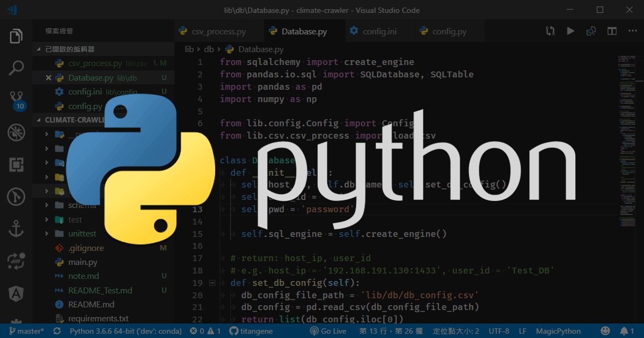Open the notifications bell in the status bar
This screenshot has width=644, height=338.
624,331
